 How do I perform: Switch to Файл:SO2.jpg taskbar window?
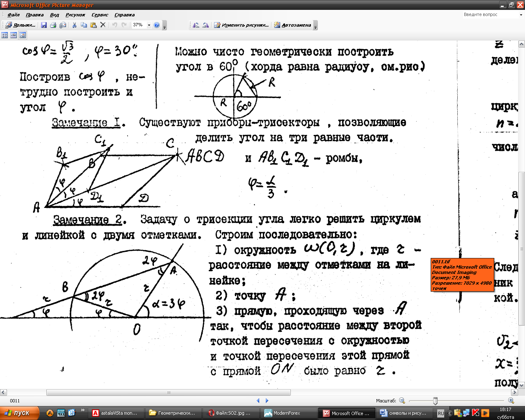231,413
